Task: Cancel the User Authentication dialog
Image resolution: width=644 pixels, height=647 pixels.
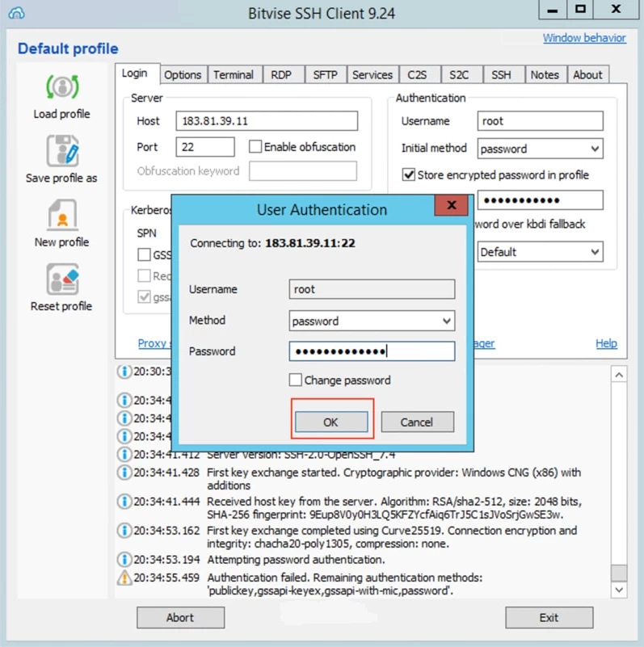Action: pos(417,422)
